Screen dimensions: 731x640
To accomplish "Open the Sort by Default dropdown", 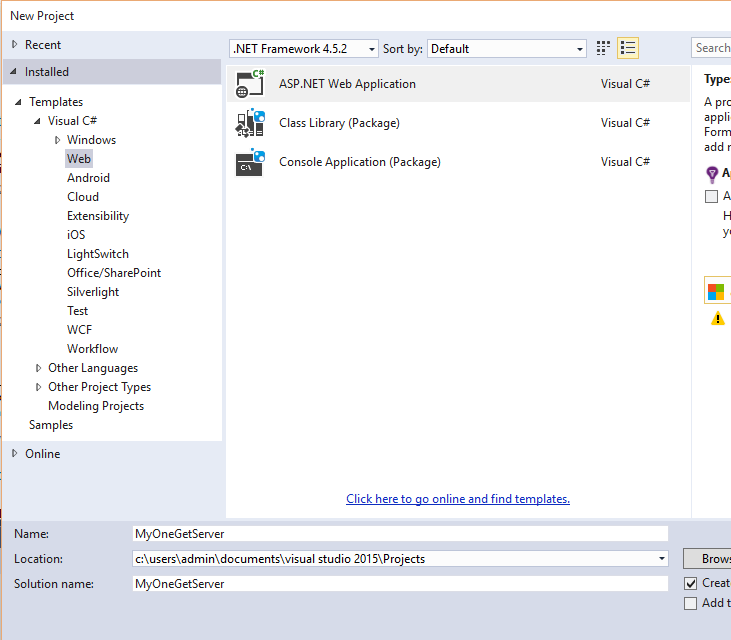I will pyautogui.click(x=507, y=48).
